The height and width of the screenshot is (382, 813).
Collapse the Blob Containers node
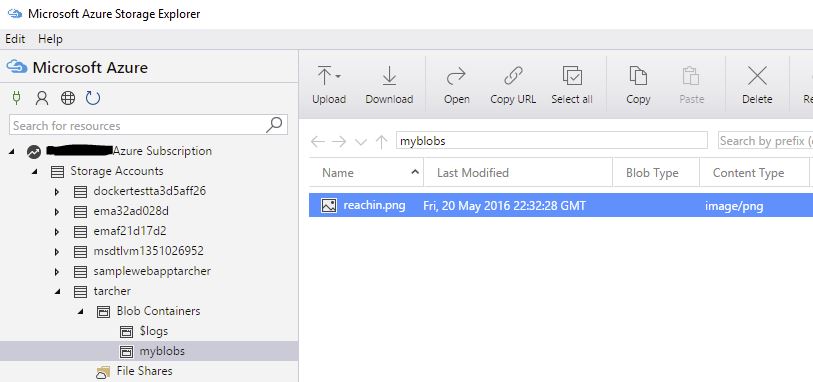pyautogui.click(x=80, y=312)
